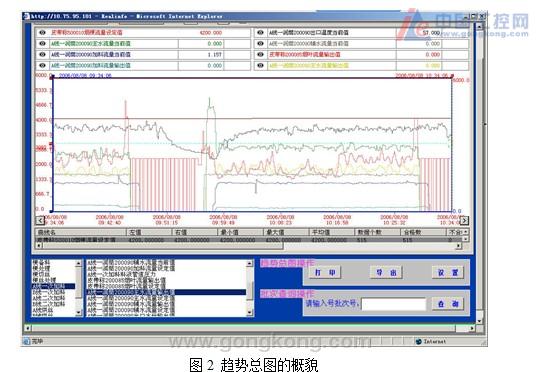Viewport: 538px width, 372px height.
Task: Click browser page vertical scroll down arrow
Action: (x=479, y=321)
